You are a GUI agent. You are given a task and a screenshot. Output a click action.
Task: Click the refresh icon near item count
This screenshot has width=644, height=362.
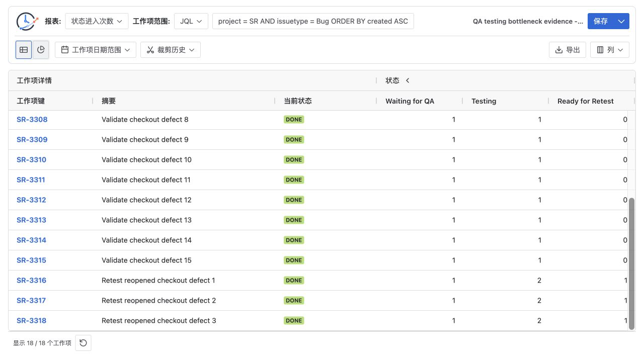(83, 343)
